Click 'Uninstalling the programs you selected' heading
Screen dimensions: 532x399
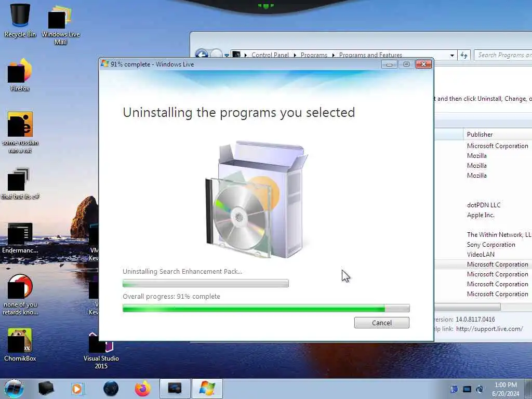click(239, 113)
